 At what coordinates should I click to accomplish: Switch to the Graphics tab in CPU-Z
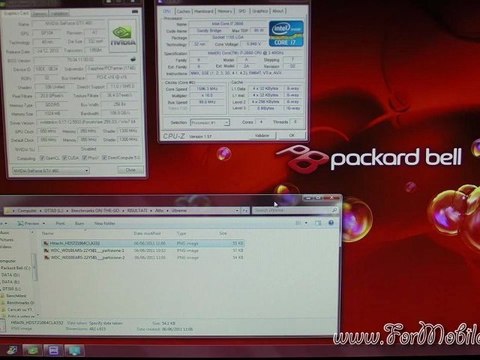[260, 11]
